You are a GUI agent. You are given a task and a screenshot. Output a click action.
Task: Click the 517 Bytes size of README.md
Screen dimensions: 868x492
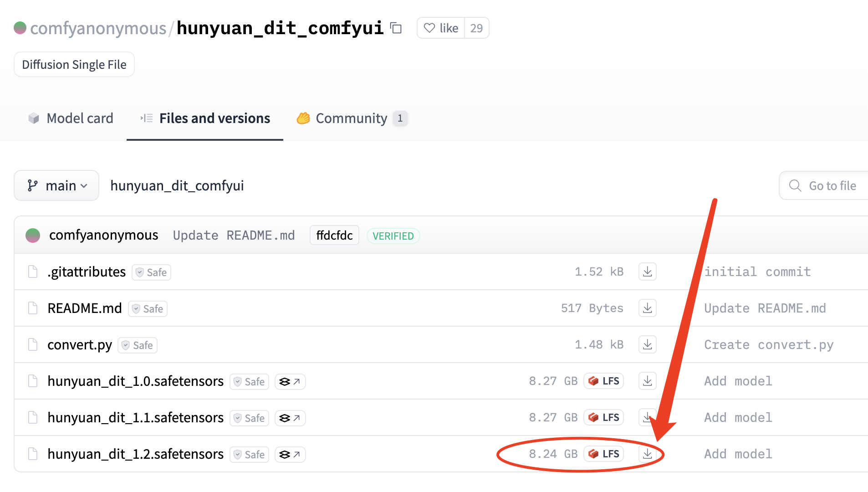(x=592, y=308)
